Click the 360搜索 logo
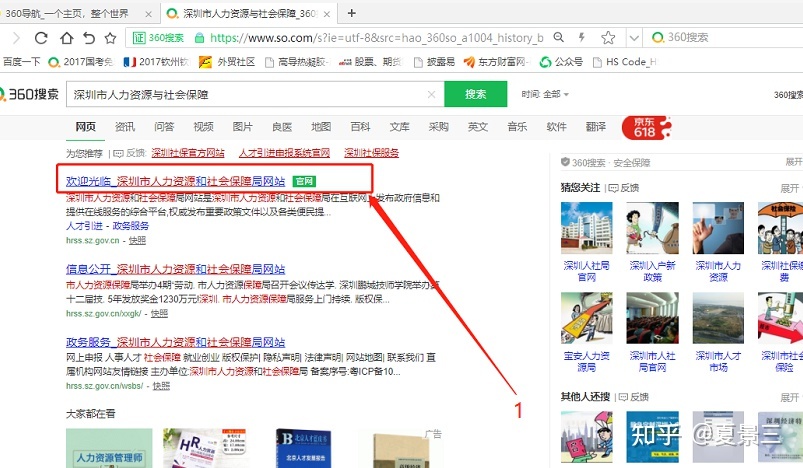 pos(29,94)
